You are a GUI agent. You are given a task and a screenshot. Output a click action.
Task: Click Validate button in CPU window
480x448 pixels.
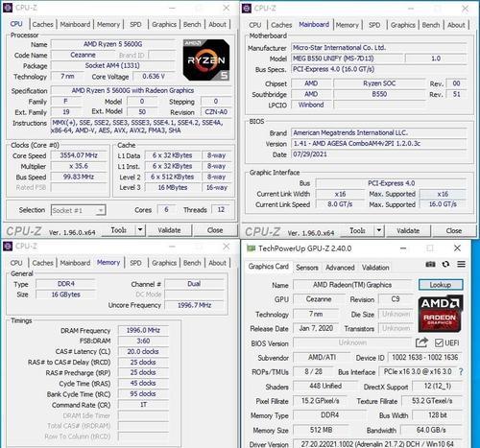click(169, 230)
